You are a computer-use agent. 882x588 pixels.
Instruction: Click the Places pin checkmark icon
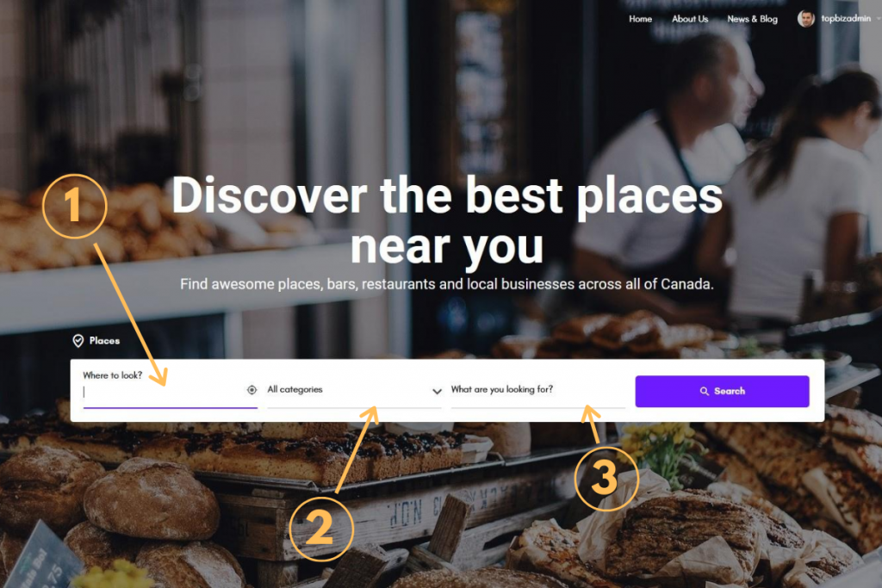[x=78, y=341]
